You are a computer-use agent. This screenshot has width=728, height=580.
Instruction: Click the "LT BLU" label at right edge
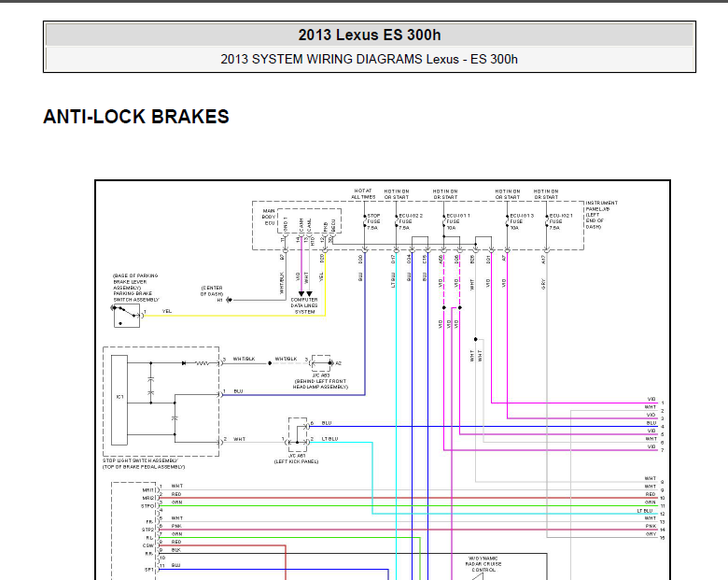coord(644,511)
